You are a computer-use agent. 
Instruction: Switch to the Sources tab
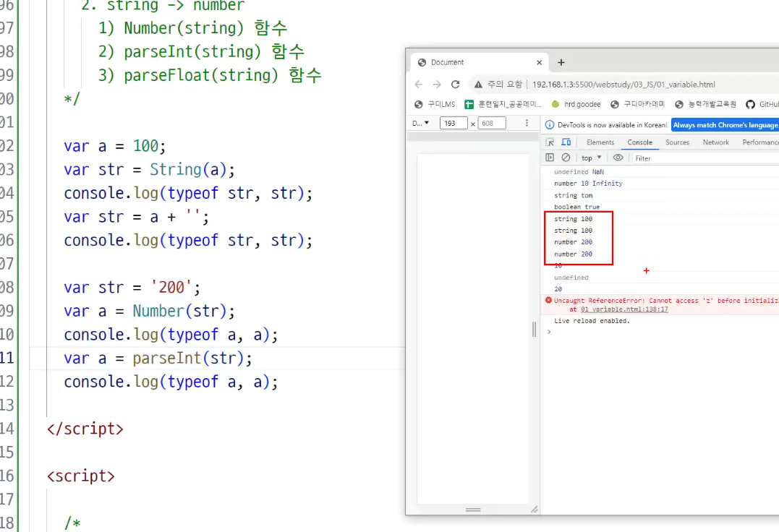pyautogui.click(x=677, y=142)
